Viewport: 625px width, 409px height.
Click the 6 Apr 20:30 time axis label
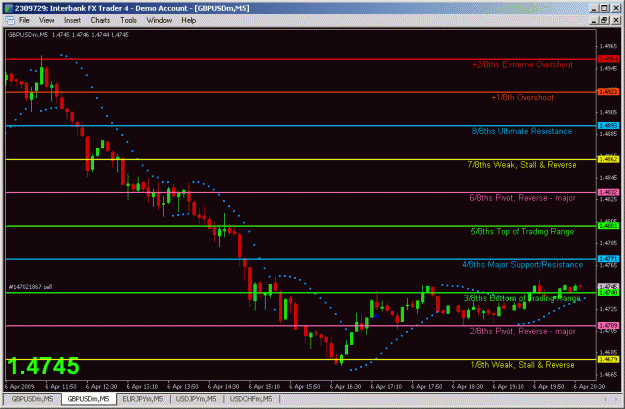(589, 387)
